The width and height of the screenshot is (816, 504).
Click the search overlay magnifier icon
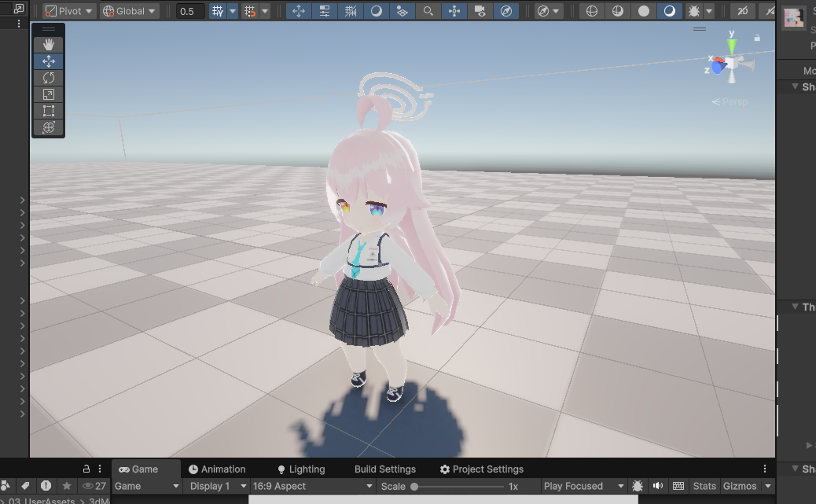428,11
